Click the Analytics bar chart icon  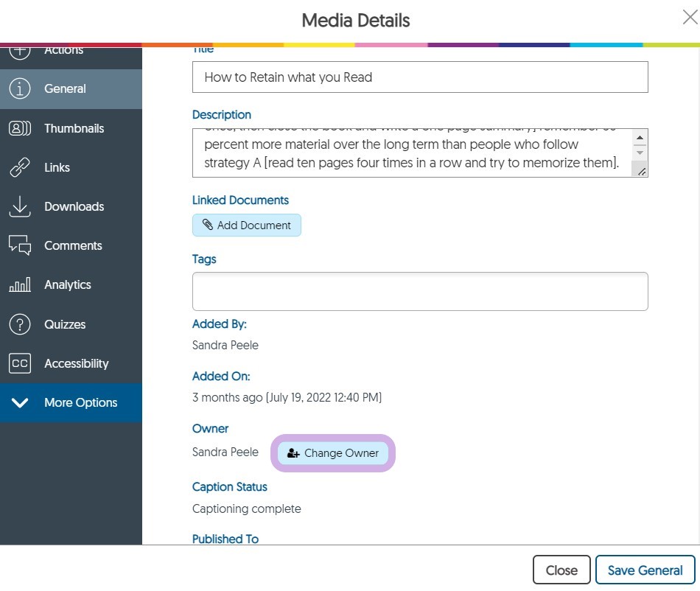(x=20, y=285)
